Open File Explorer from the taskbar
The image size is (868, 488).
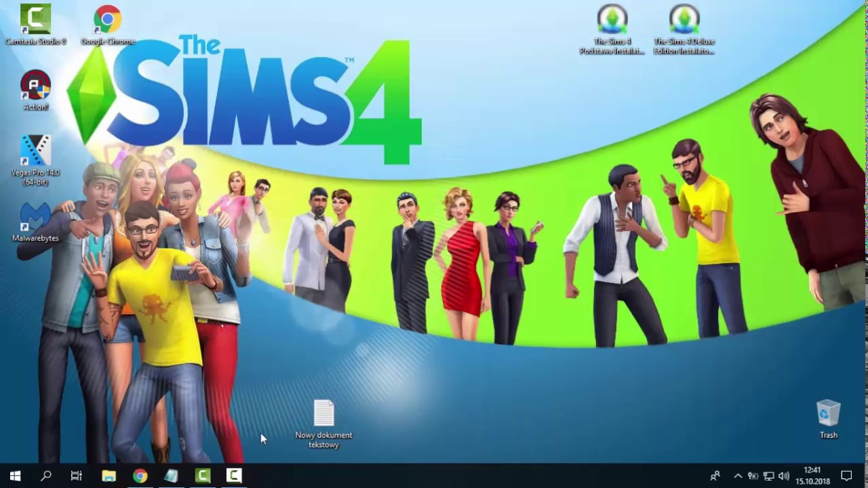coord(108,476)
